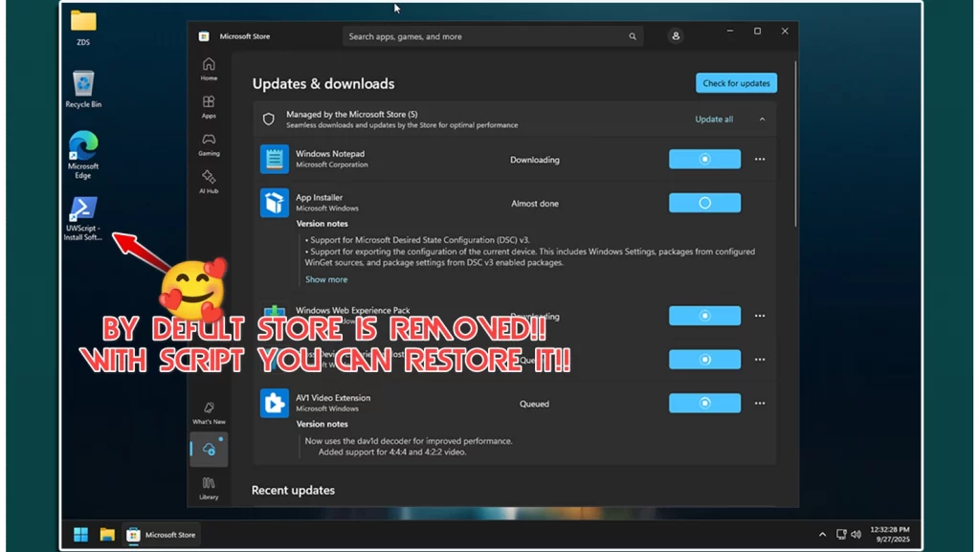Open the Windows Start menu on taskbar

(80, 534)
